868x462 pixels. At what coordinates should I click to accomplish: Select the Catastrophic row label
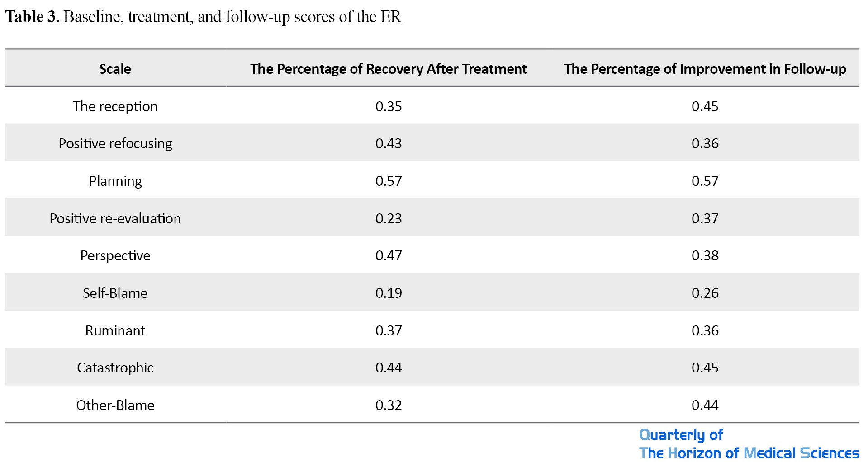click(115, 368)
